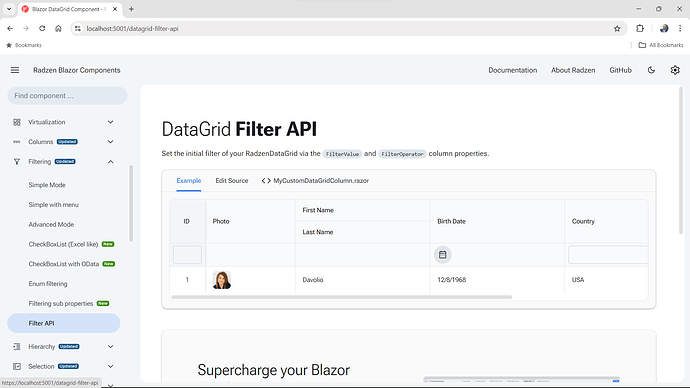Click the code brackets icon for MyCustomDataGridColumn
The width and height of the screenshot is (690, 388).
click(266, 180)
